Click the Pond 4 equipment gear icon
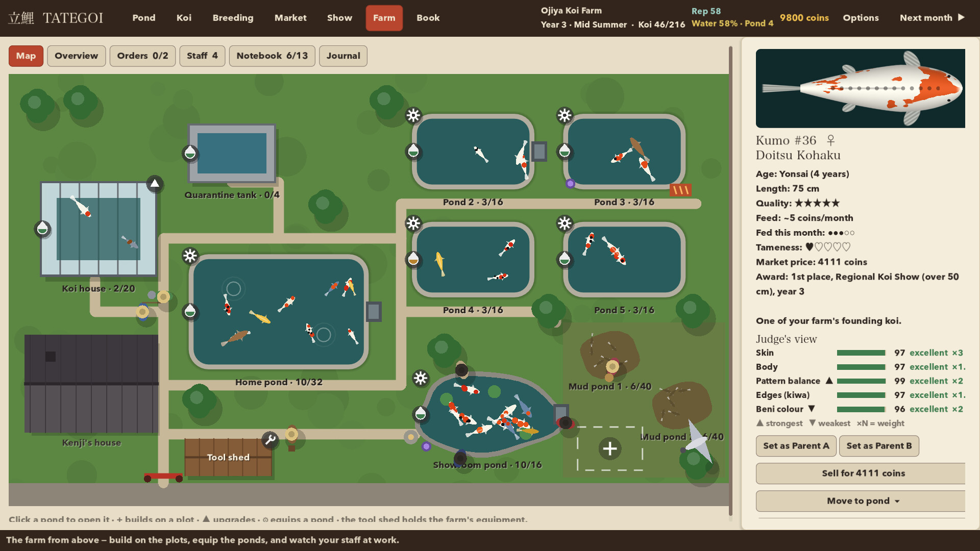The height and width of the screenshot is (551, 980). [413, 223]
